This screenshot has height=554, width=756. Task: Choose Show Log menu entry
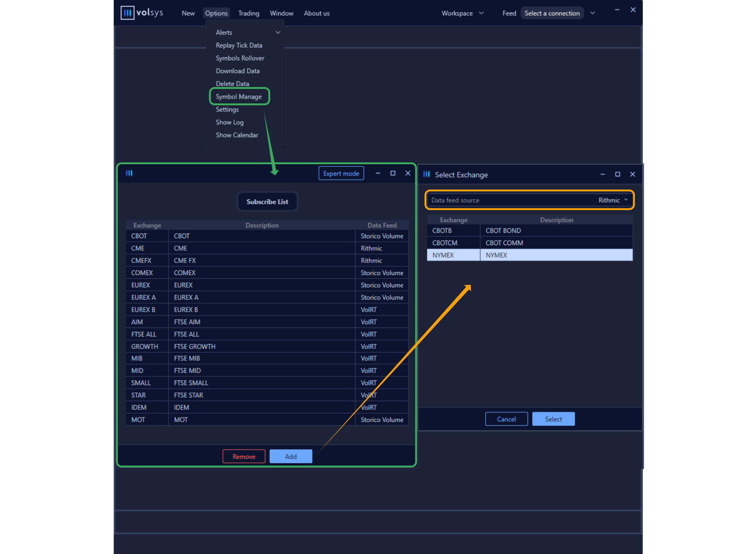click(x=230, y=122)
